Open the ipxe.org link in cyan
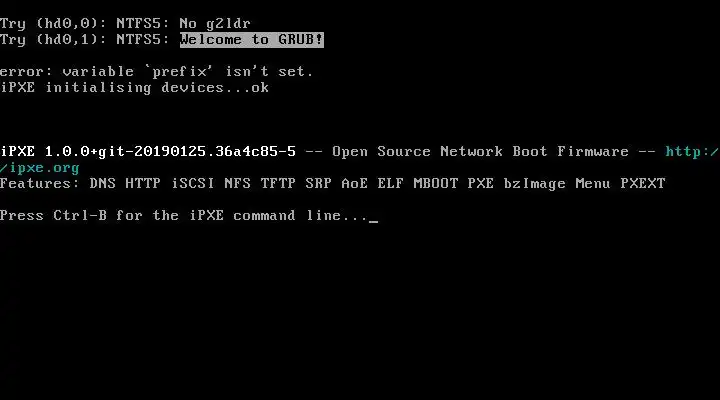720x400 pixels. pyautogui.click(x=40, y=168)
